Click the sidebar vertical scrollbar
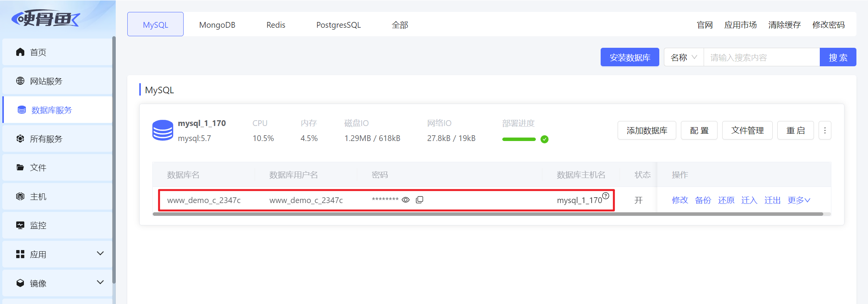Image resolution: width=868 pixels, height=304 pixels. pos(114,160)
